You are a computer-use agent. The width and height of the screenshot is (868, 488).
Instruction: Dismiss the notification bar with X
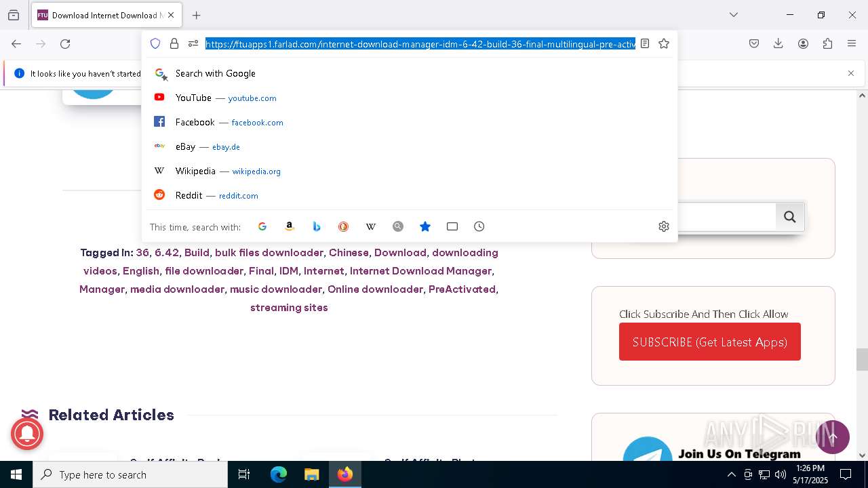pyautogui.click(x=851, y=73)
